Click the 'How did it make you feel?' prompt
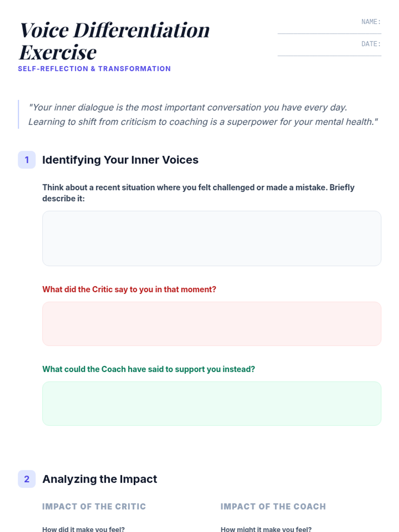 tap(83, 529)
